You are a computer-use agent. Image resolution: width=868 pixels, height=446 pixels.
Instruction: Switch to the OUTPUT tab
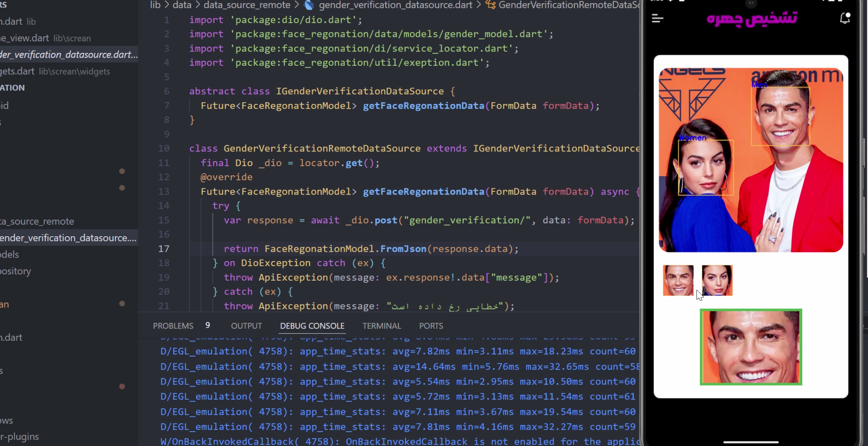tap(246, 326)
